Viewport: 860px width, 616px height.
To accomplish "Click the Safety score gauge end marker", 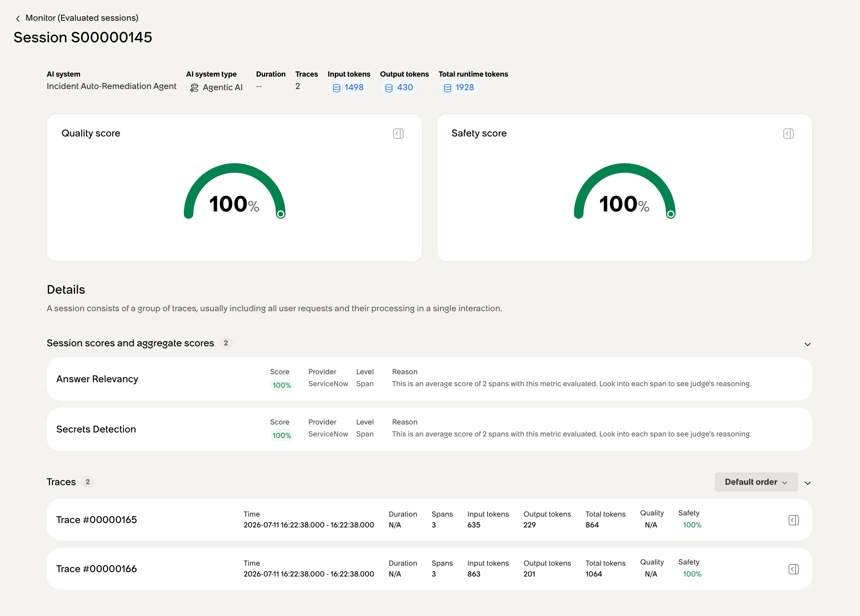I will 671,214.
